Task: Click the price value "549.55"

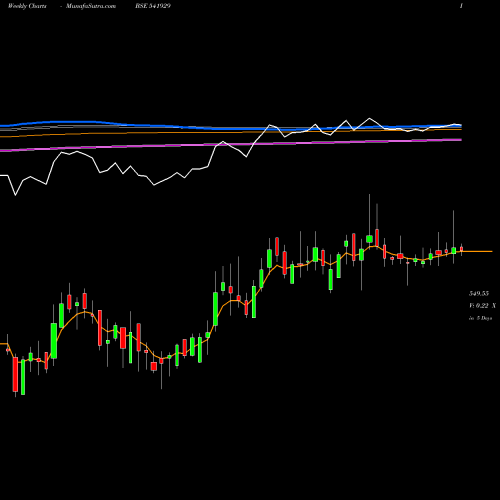Action: coord(479,293)
